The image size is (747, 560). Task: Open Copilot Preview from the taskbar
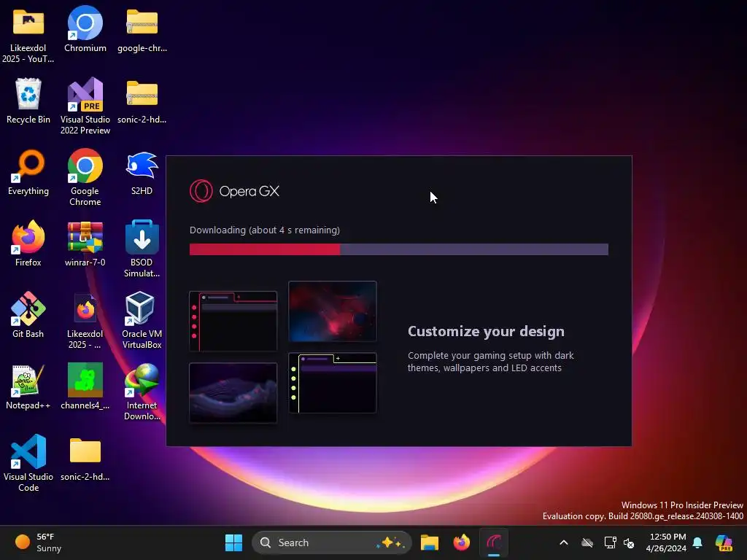724,542
